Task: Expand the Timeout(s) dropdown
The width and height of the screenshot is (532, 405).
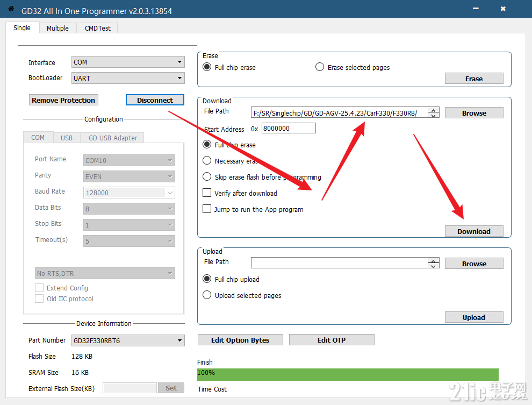Action: pyautogui.click(x=129, y=241)
